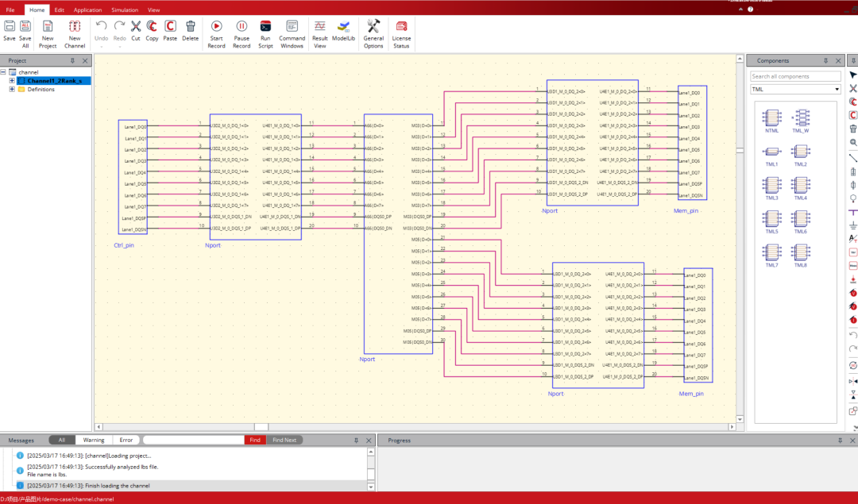Click the canvas vertical scrollbar thumb
The width and height of the screenshot is (858, 504).
tap(740, 150)
